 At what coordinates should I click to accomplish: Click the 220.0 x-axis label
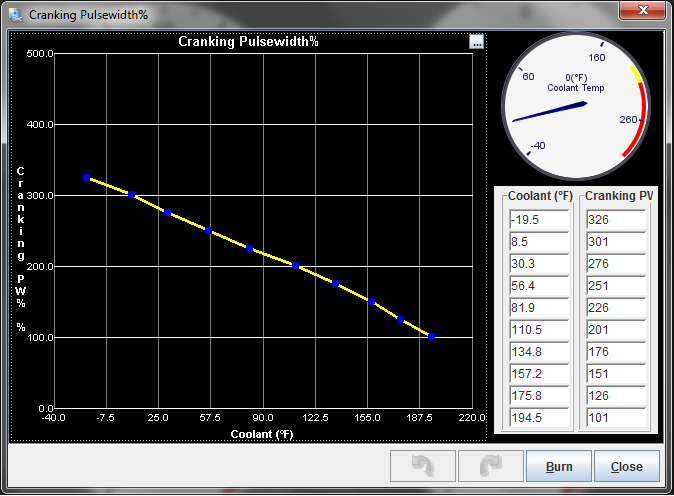pos(472,418)
